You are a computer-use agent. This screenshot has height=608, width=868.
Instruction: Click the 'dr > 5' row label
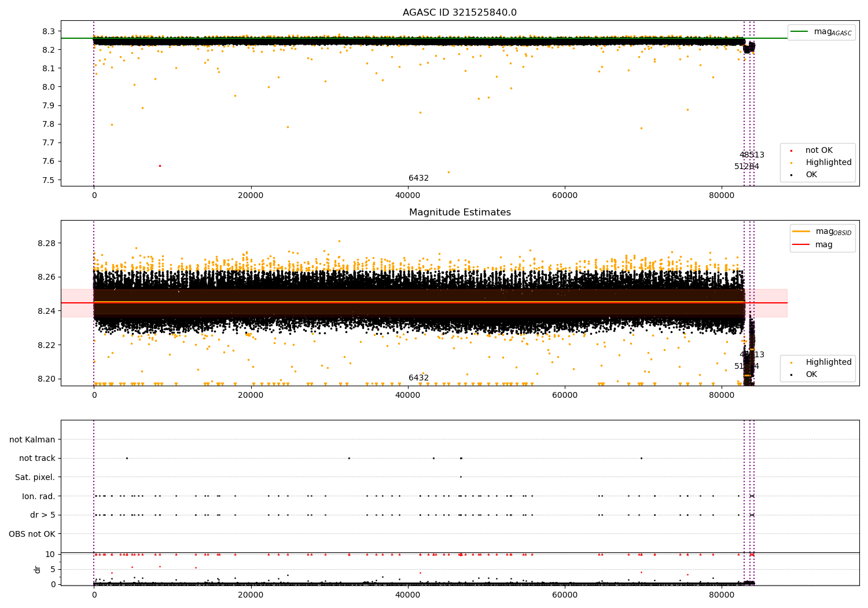[x=42, y=515]
